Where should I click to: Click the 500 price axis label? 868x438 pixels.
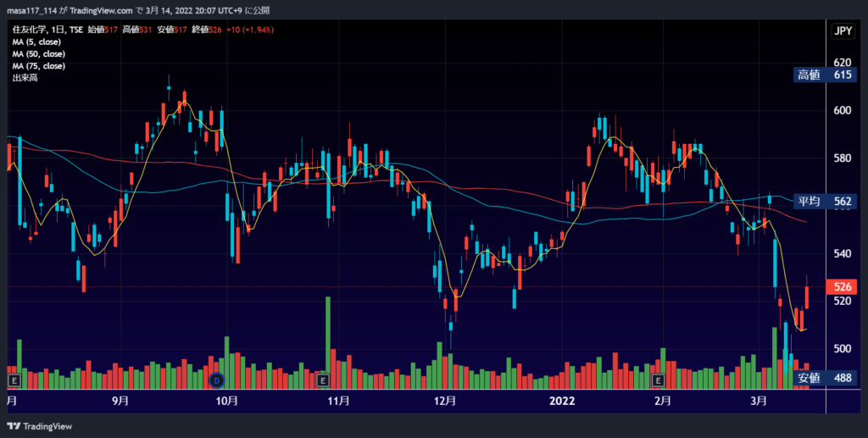[x=842, y=349]
